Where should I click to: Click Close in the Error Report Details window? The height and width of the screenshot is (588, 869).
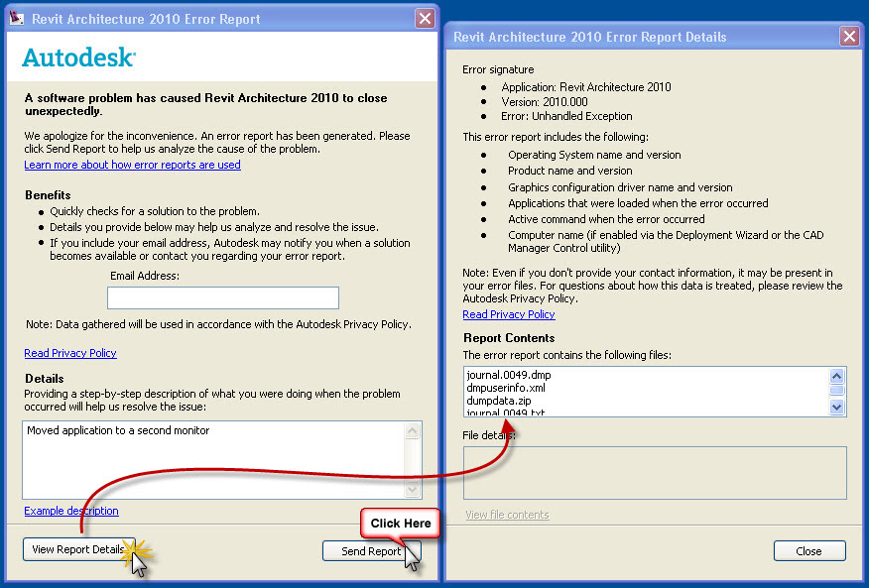click(x=809, y=551)
